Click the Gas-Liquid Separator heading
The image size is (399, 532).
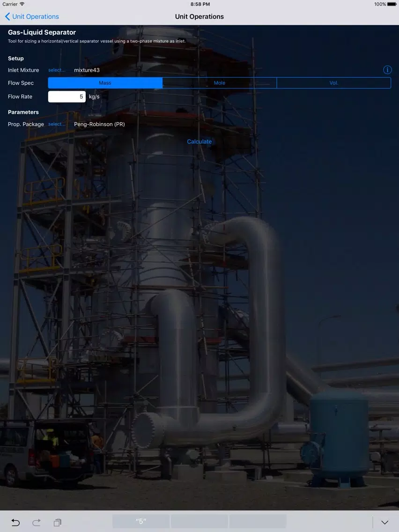click(x=42, y=32)
